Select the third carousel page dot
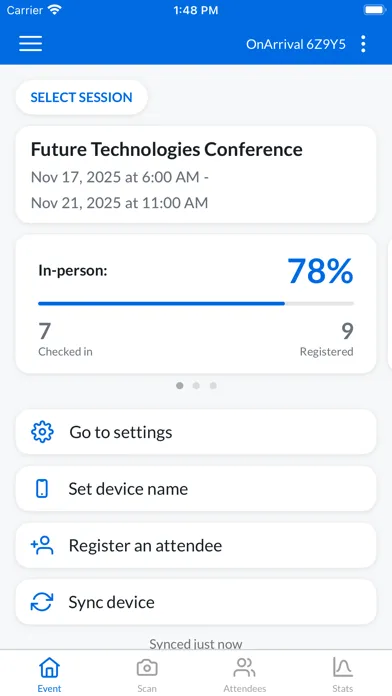This screenshot has width=392, height=696. point(213,386)
